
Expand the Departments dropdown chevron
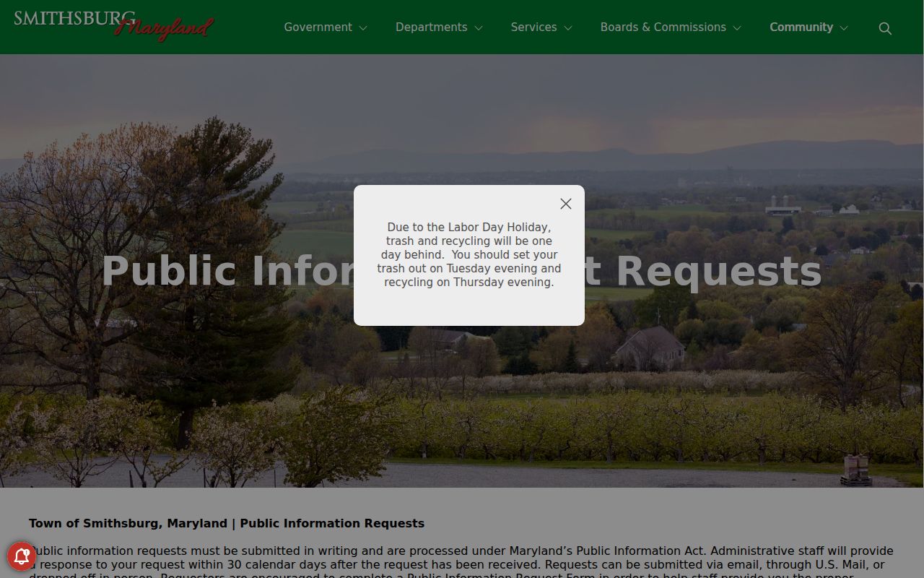pyautogui.click(x=478, y=28)
